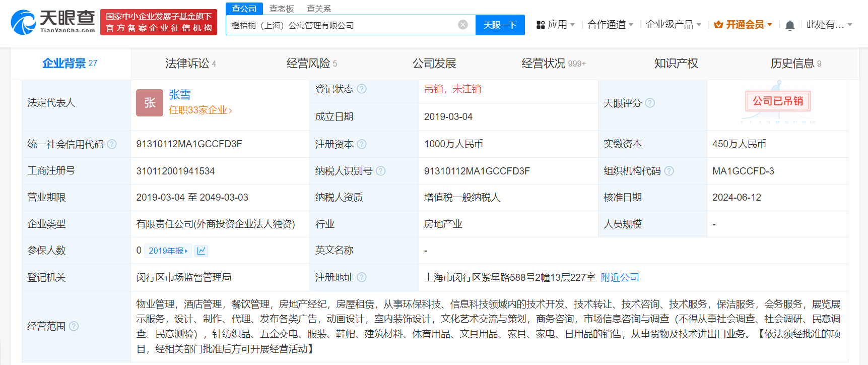Open help icon next to 纳税人识别号
Image resolution: width=868 pixels, height=365 pixels.
pyautogui.click(x=381, y=171)
